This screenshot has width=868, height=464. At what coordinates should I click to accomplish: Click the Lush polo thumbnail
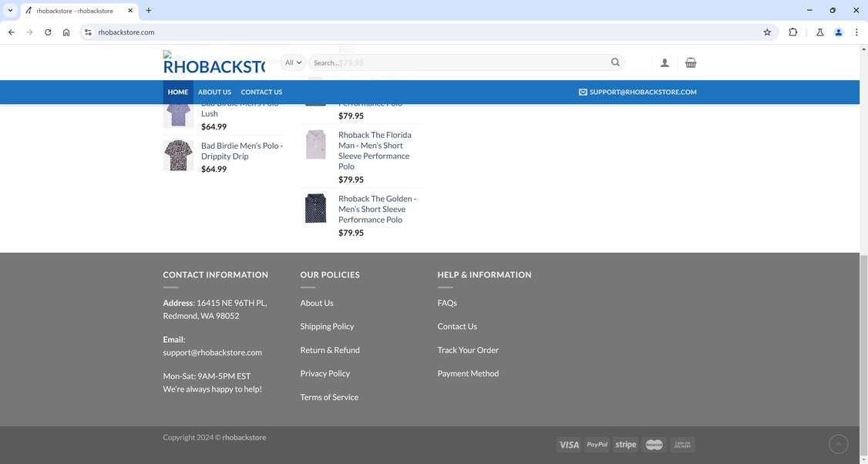[x=178, y=116]
